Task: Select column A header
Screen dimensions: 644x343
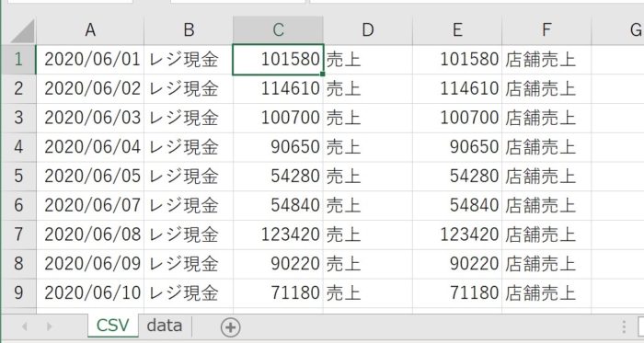Action: point(90,30)
